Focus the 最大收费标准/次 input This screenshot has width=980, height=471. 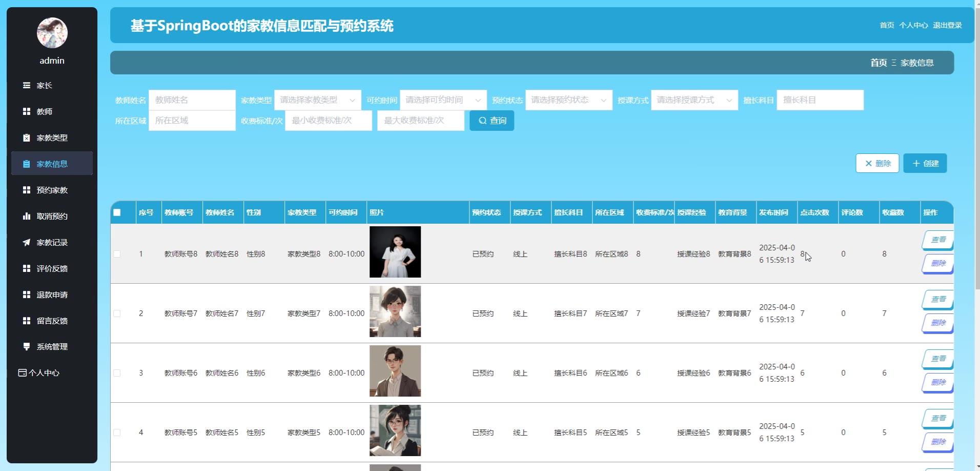[x=421, y=121]
